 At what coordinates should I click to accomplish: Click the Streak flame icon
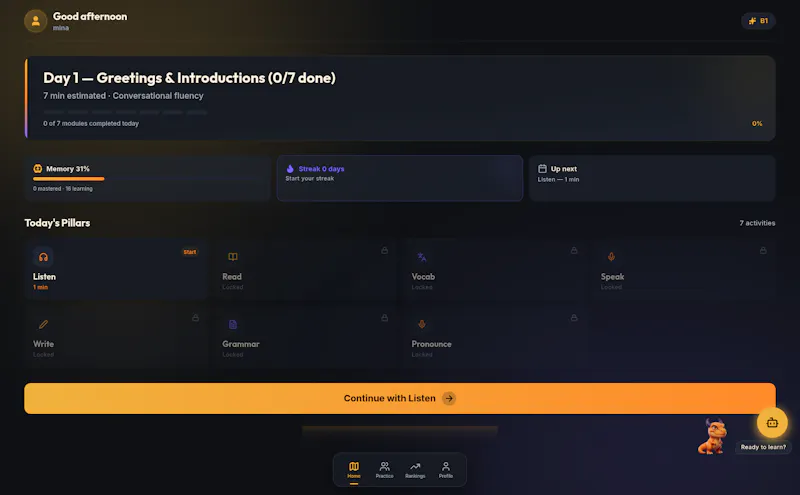(290, 168)
